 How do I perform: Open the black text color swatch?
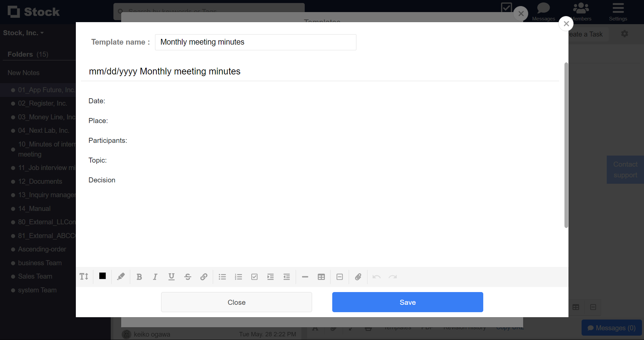pos(102,276)
